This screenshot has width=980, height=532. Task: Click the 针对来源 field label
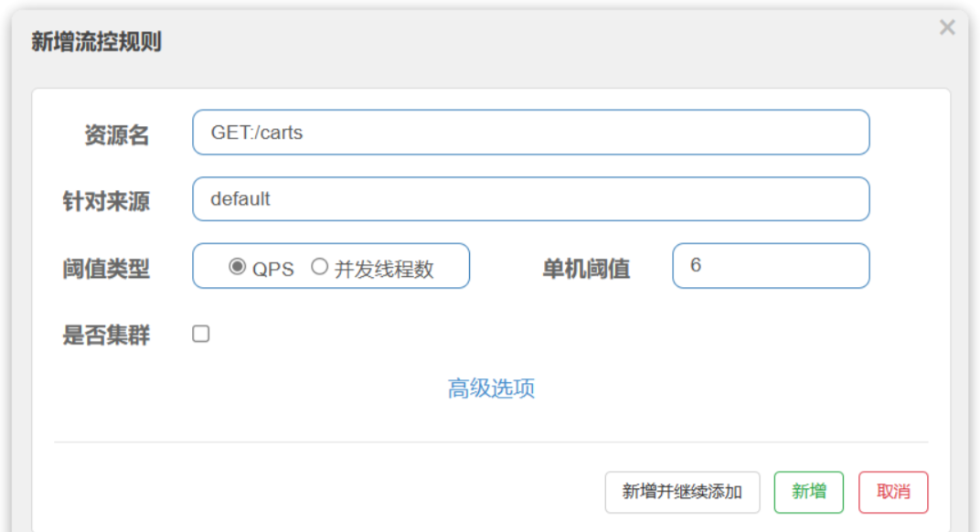click(105, 202)
